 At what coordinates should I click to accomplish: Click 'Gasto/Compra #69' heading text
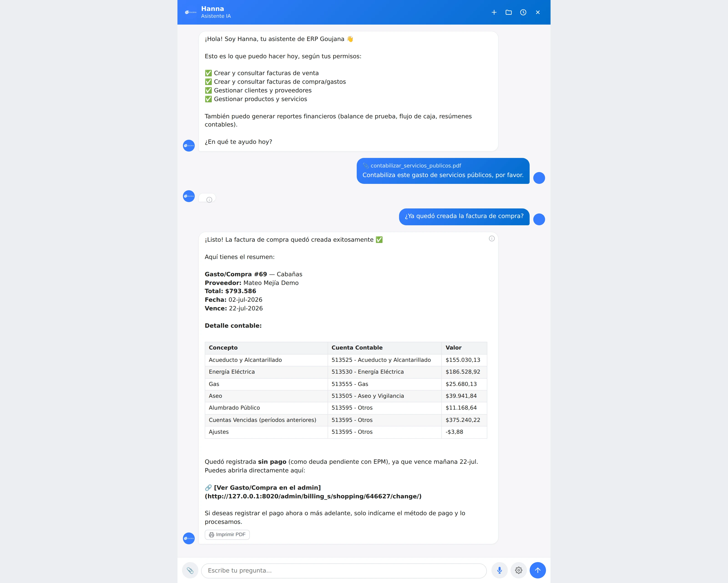point(236,274)
